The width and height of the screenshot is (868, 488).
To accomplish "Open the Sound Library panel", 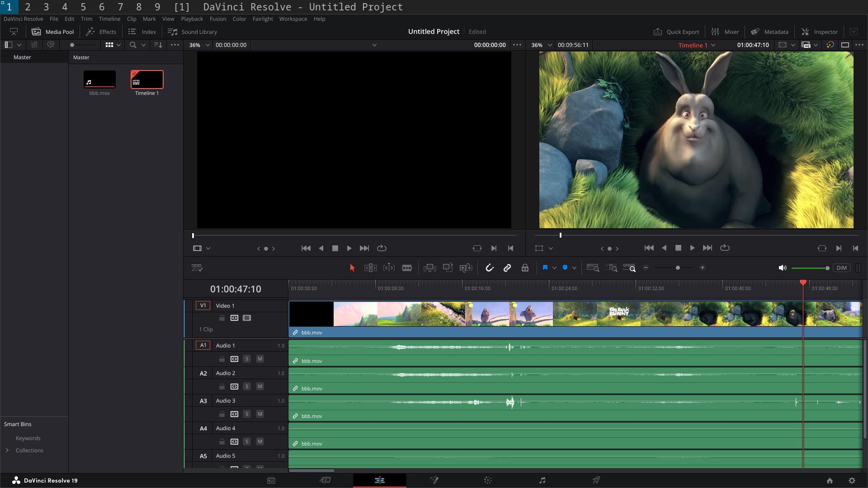I will [x=193, y=32].
